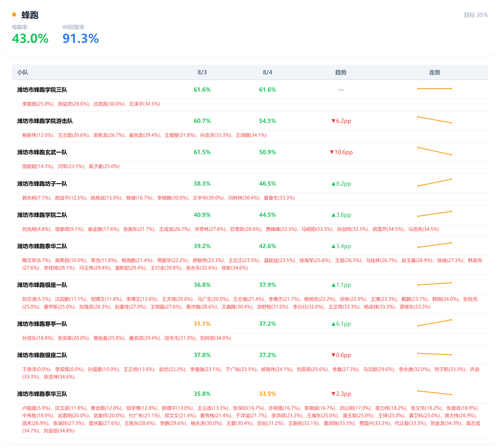Open team row 潍坊市蜂跑寒亭一队
500x448 pixels.
click(x=42, y=324)
